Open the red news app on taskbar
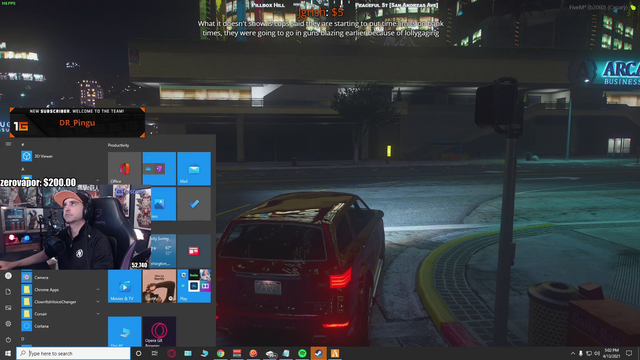 [237, 353]
